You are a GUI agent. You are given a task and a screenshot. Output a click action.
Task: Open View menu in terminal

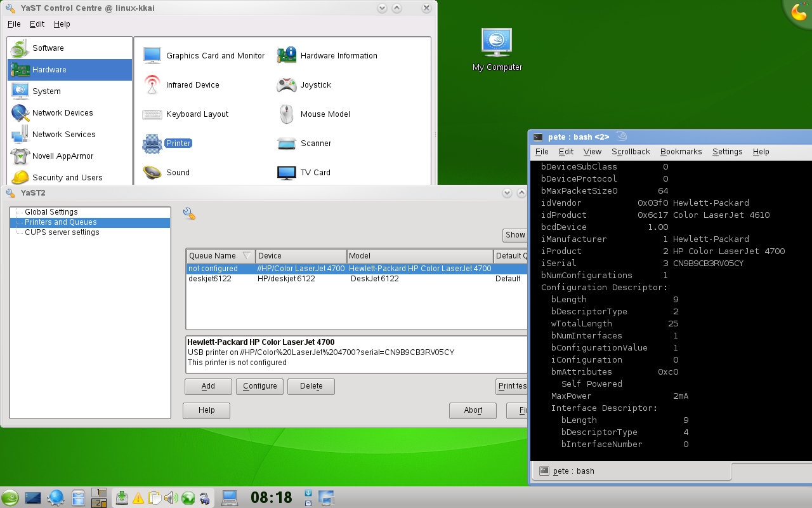593,152
